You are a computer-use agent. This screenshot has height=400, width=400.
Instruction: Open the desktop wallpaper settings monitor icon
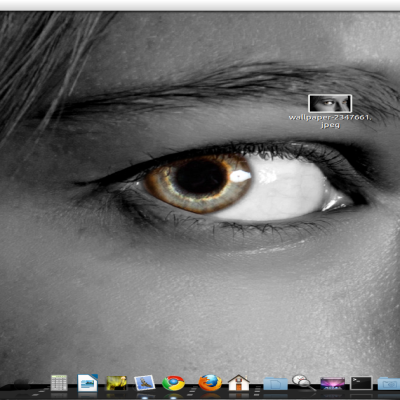[x=332, y=383]
